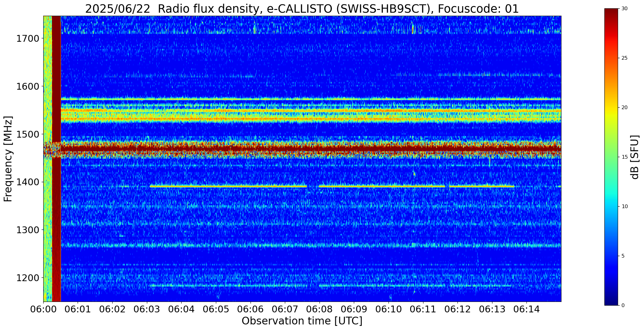Click the 06:09 time tick label
This screenshot has height=330, width=644.
tap(354, 309)
